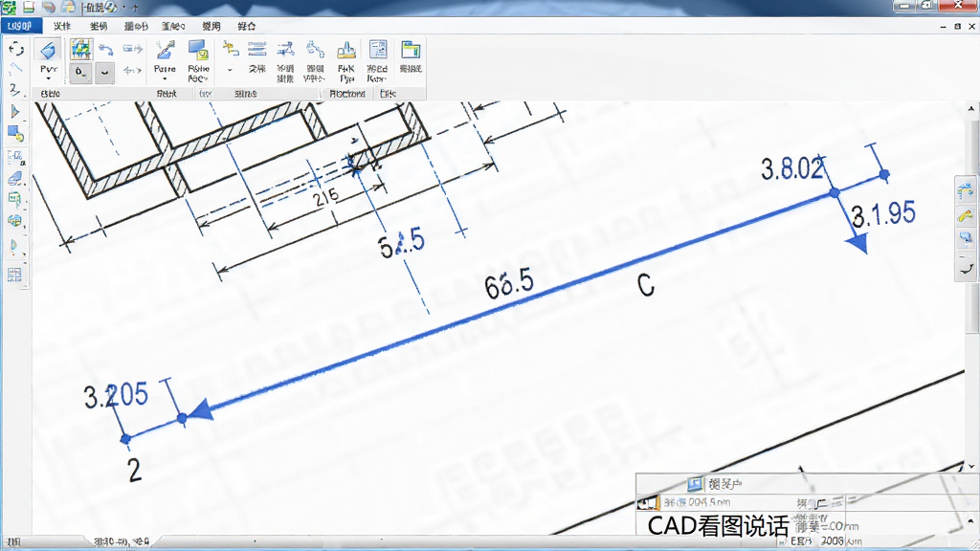The height and width of the screenshot is (551, 980).
Task: Click the save disk icon in title bar
Action: coord(29,8)
